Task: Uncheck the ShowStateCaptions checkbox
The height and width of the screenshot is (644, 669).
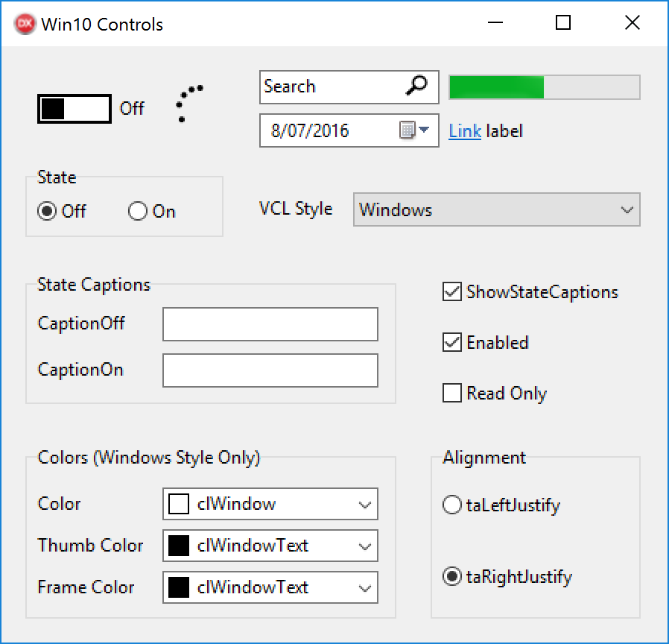Action: point(452,292)
